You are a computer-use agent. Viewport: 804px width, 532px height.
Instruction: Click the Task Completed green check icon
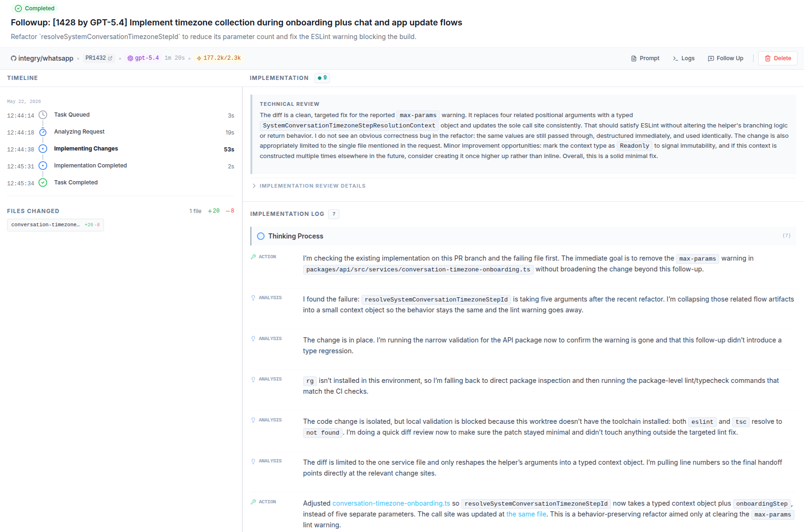[43, 183]
